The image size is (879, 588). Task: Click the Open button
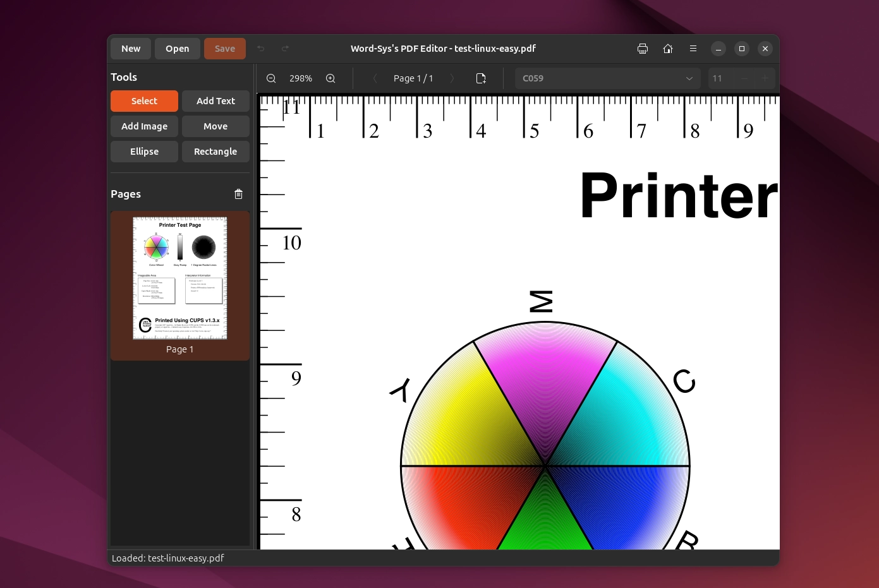(x=177, y=49)
